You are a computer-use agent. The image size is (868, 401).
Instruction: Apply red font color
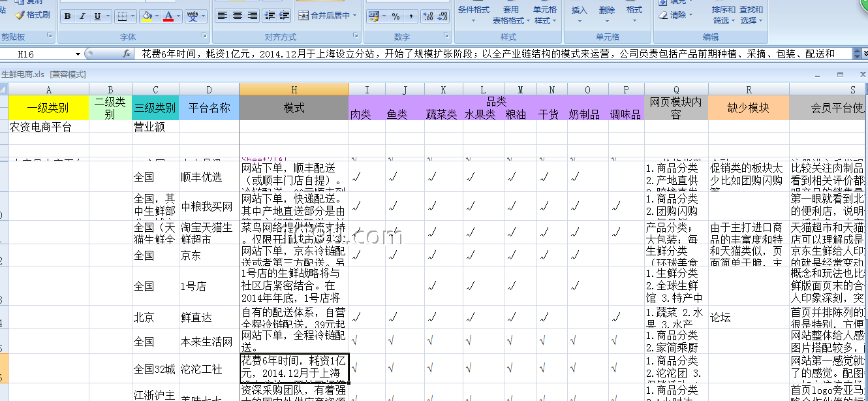point(169,16)
